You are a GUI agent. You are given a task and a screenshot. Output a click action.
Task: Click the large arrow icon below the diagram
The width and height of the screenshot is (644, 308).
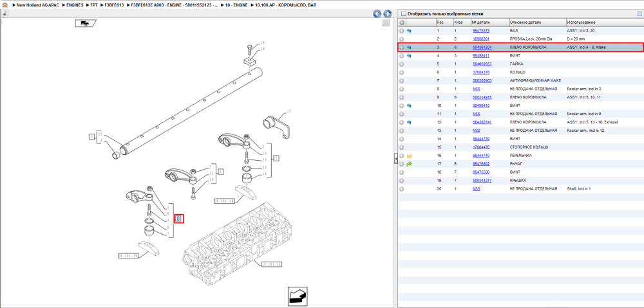pyautogui.click(x=298, y=295)
